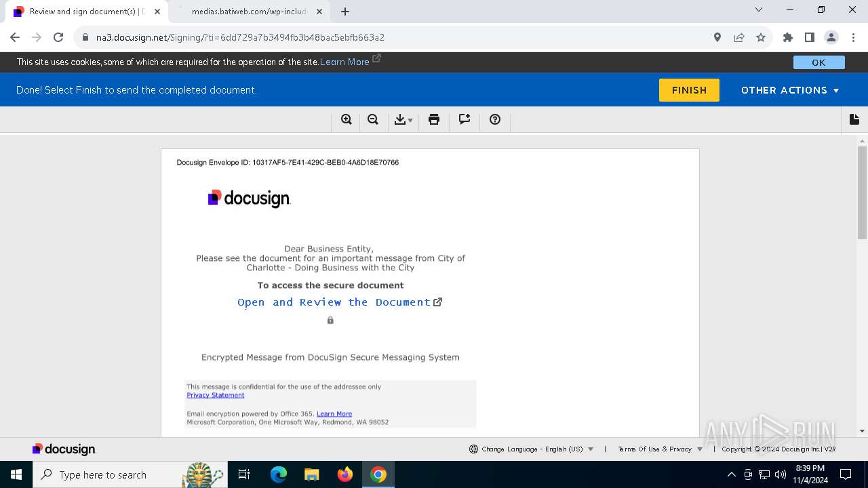Open Task View on taskbar

[x=245, y=474]
